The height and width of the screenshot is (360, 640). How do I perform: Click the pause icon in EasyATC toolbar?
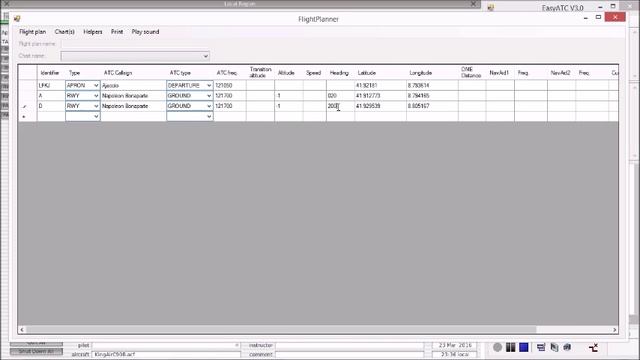511,347
